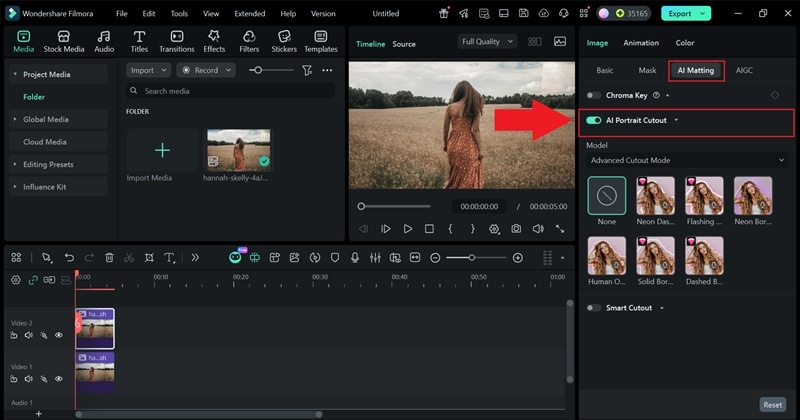The width and height of the screenshot is (800, 420).
Task: Open the Audio library tab
Action: click(x=104, y=41)
